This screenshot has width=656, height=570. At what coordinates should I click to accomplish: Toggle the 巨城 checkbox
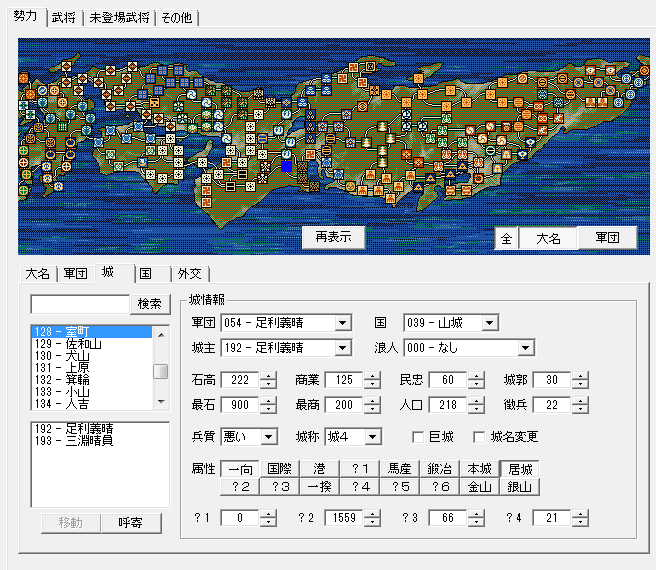pos(419,437)
